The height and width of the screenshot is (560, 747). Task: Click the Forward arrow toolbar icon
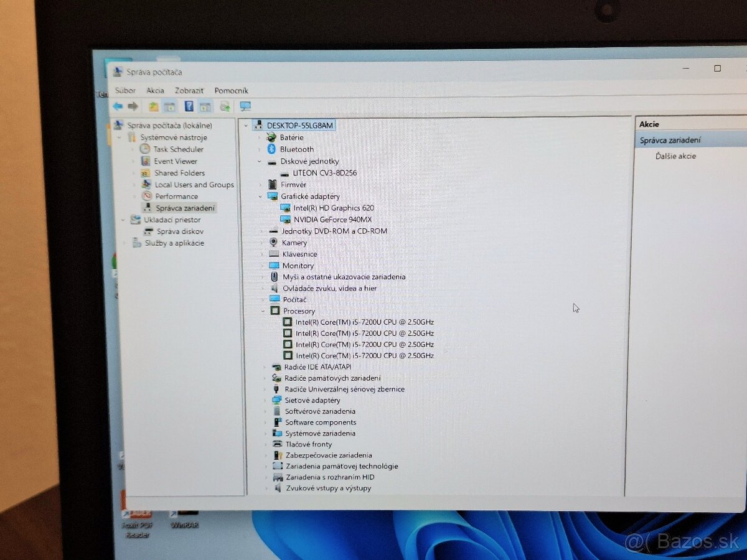pos(133,106)
